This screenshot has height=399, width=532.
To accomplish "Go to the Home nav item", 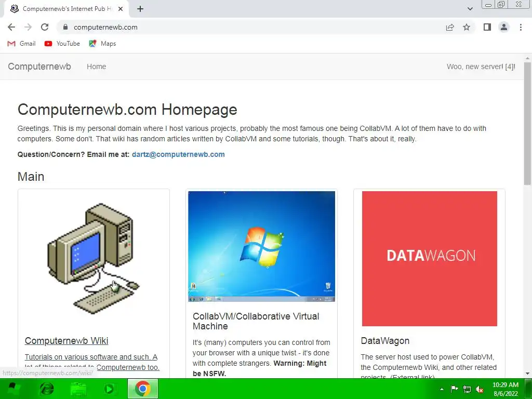I will point(96,66).
